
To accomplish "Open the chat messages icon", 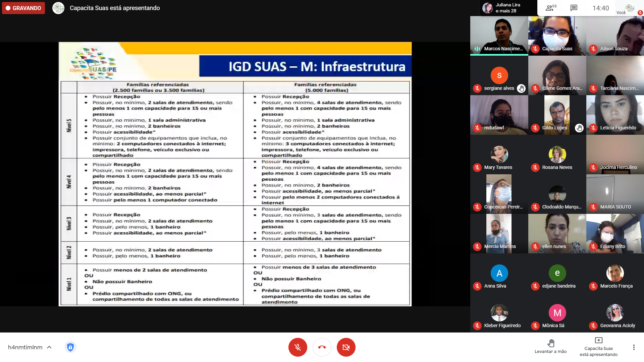I will (x=574, y=8).
